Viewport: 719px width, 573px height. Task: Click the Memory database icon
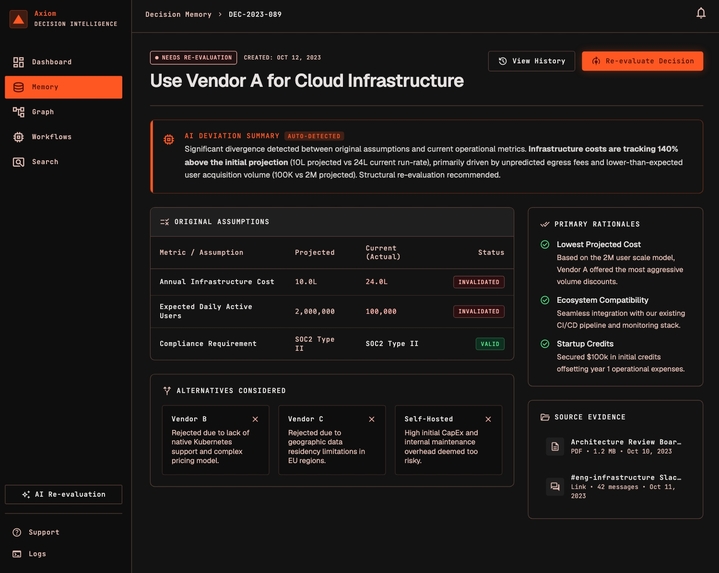tap(18, 87)
